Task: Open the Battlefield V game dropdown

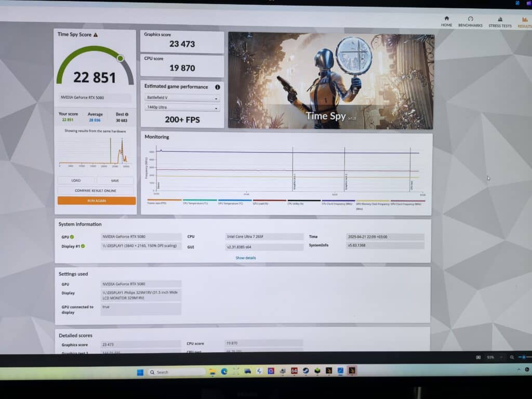Action: (x=182, y=98)
